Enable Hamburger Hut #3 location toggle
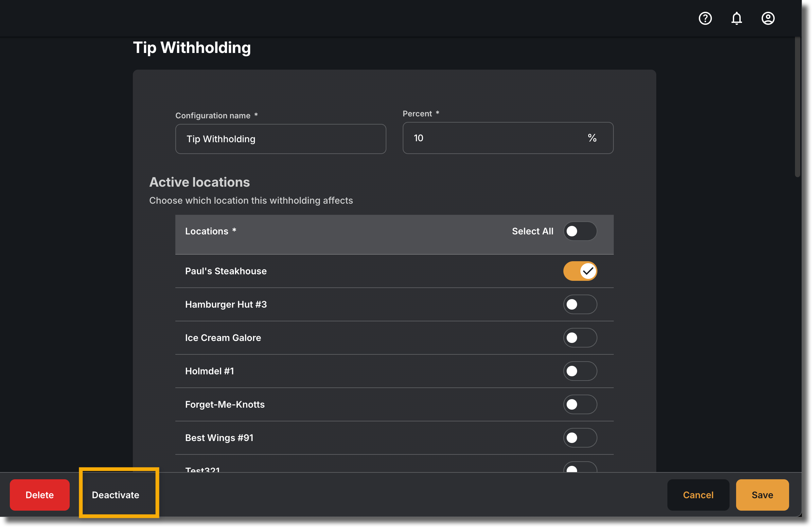This screenshot has width=812, height=527. click(580, 304)
